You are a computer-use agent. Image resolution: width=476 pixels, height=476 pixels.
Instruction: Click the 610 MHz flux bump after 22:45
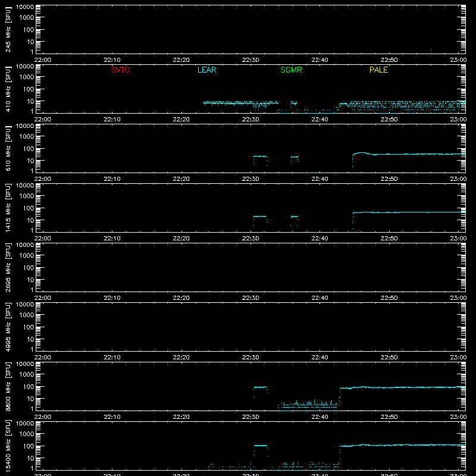click(362, 153)
